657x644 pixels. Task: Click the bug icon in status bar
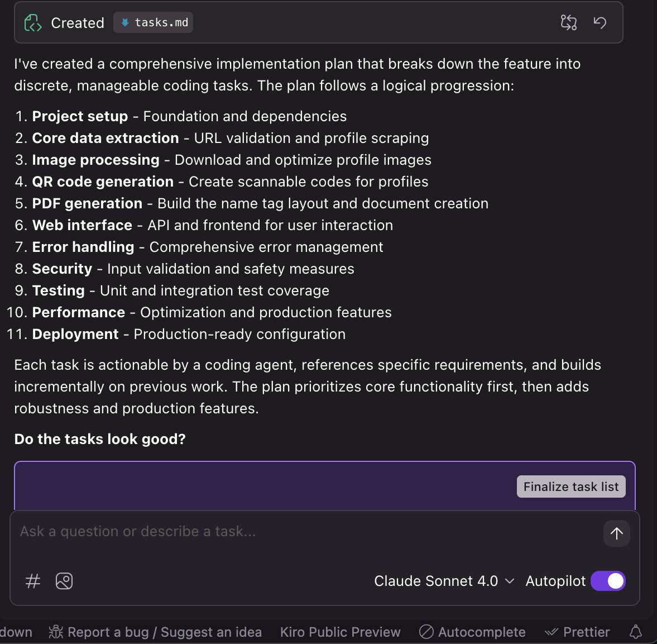coord(56,632)
